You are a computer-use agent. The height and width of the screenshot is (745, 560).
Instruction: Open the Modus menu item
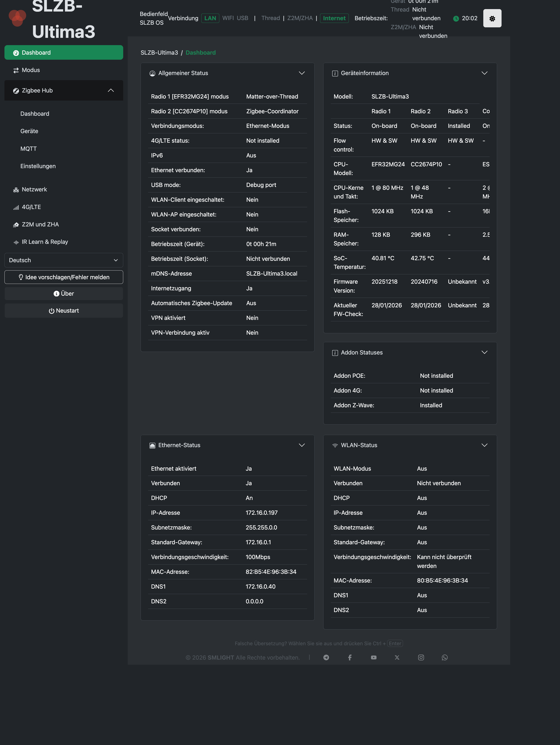point(31,70)
